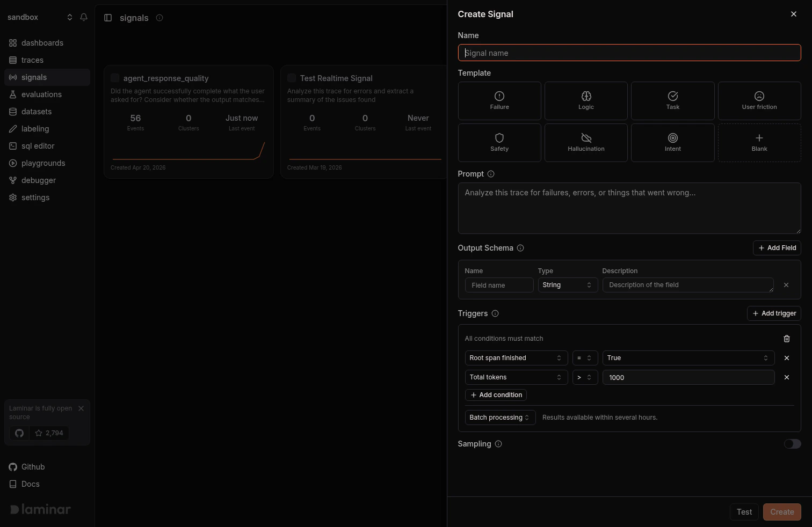Viewport: 812px width, 527px height.
Task: Click into the Prompt text area
Action: tap(629, 208)
